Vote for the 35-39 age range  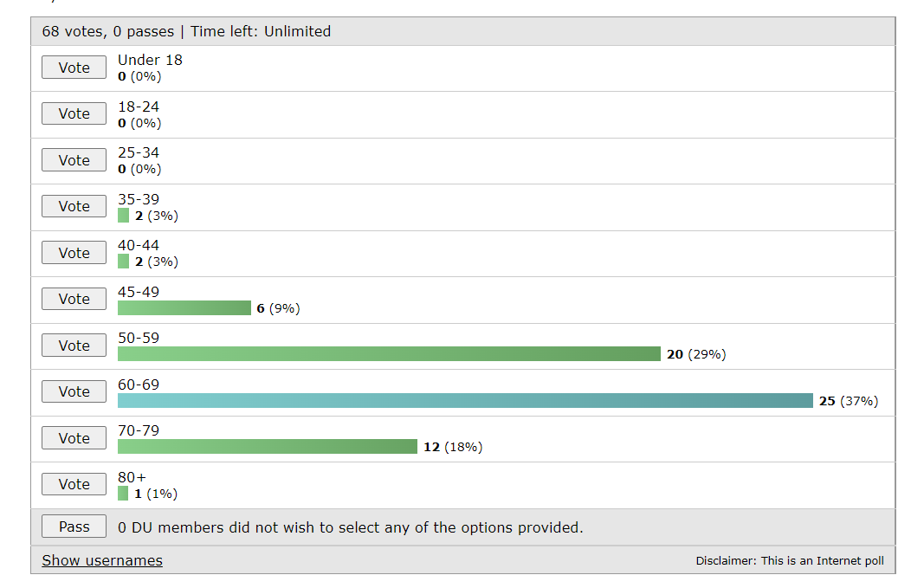74,206
